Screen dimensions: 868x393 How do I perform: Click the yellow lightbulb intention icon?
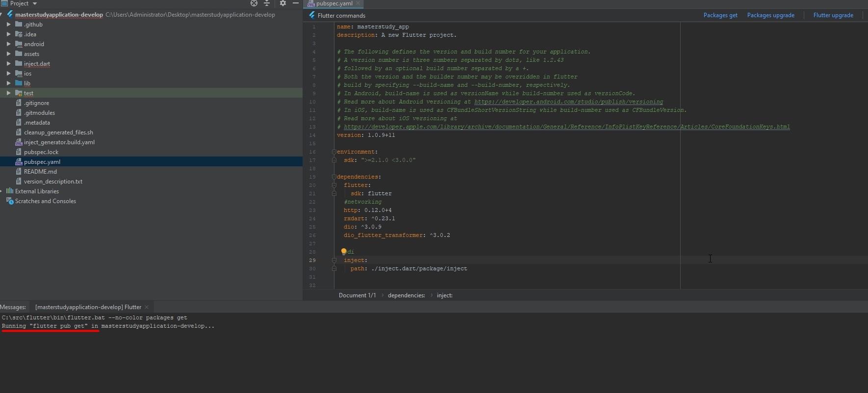pyautogui.click(x=344, y=252)
